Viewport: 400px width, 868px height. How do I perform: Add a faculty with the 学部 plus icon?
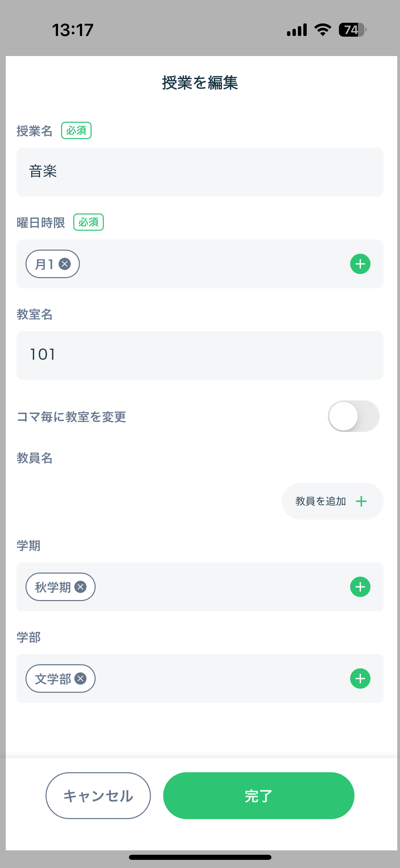[x=360, y=679]
